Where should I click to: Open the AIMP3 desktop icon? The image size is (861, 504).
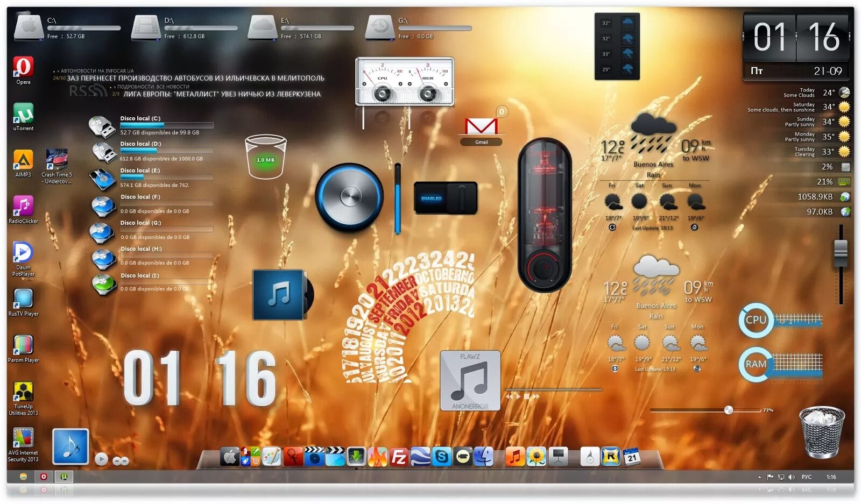(23, 163)
